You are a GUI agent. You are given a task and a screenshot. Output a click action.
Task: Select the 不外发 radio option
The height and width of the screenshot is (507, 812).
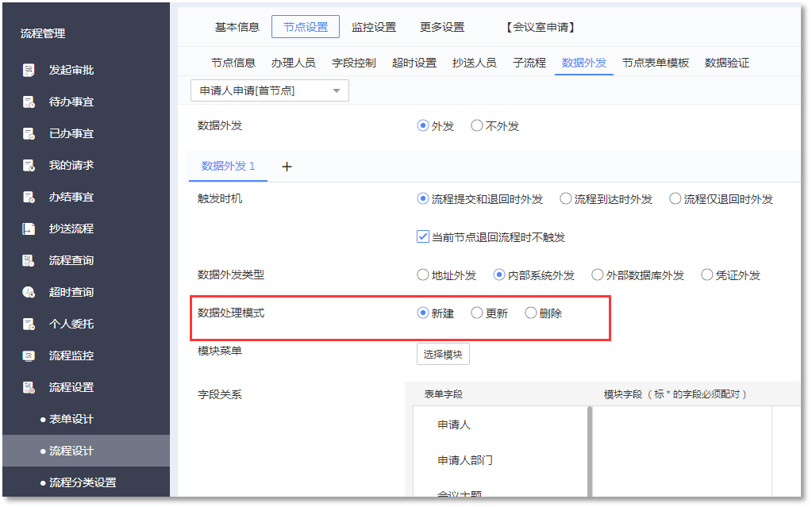pyautogui.click(x=476, y=126)
